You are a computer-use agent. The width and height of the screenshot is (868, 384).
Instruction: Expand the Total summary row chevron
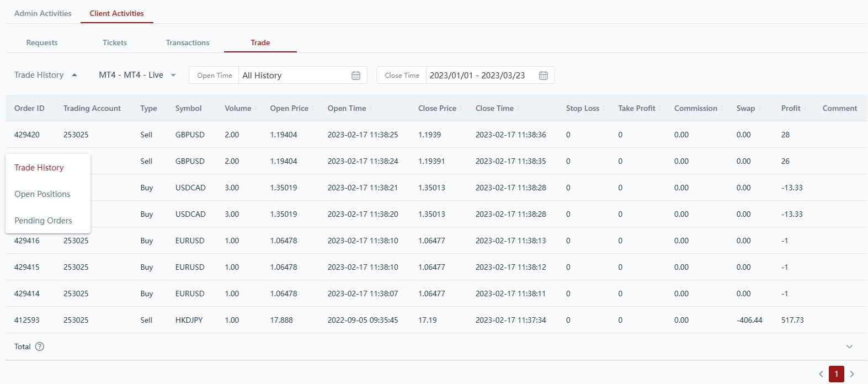(x=849, y=347)
